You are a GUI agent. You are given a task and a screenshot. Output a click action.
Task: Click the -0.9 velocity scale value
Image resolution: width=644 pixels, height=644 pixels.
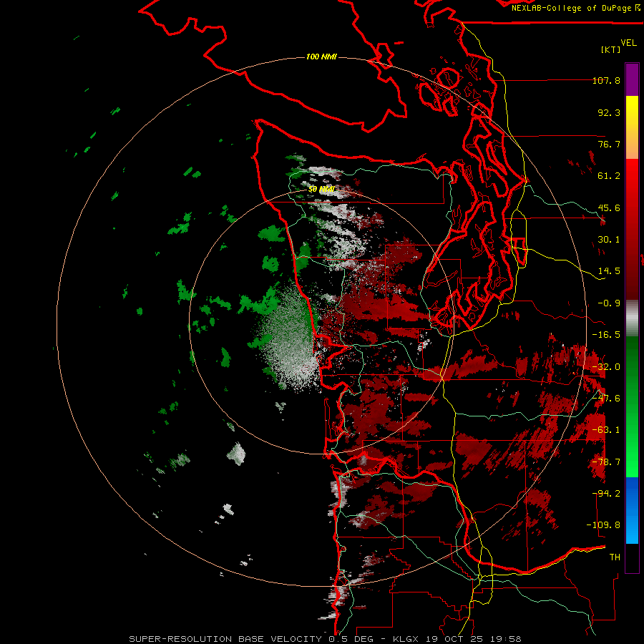click(x=609, y=303)
